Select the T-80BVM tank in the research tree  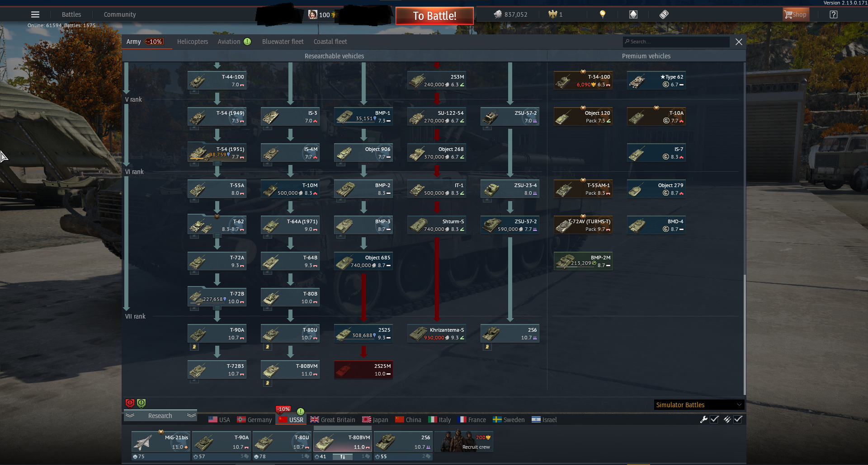290,370
